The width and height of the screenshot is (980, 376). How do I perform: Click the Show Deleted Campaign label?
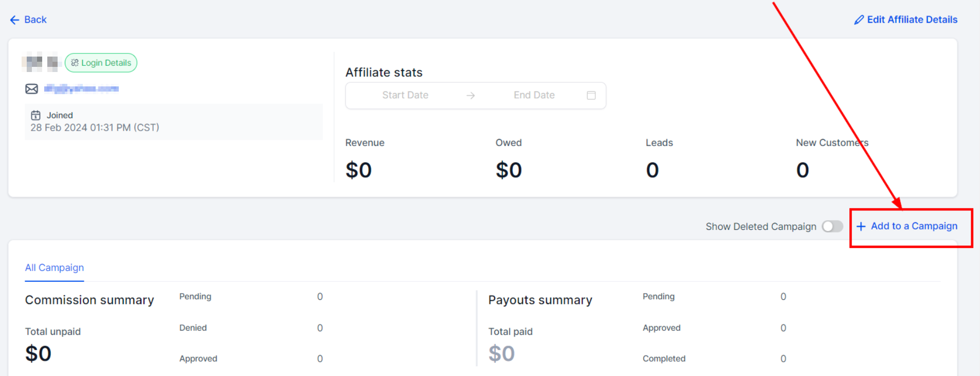(760, 226)
